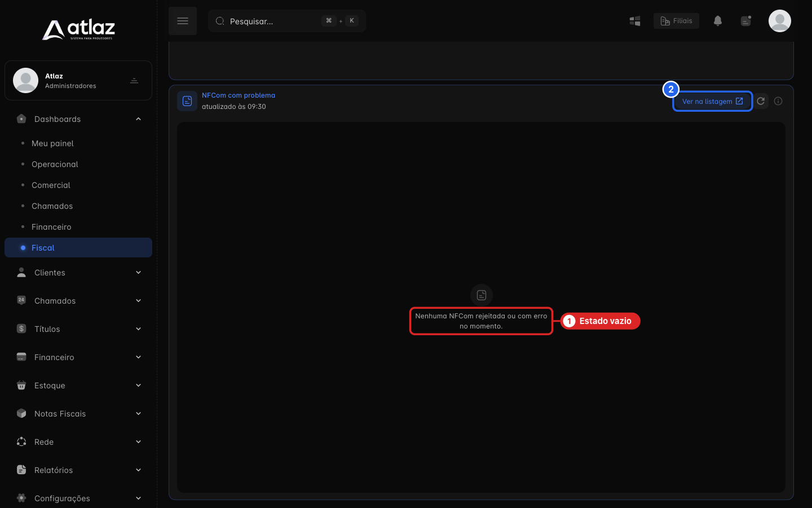Click the Títulos dollar icon

point(21,329)
